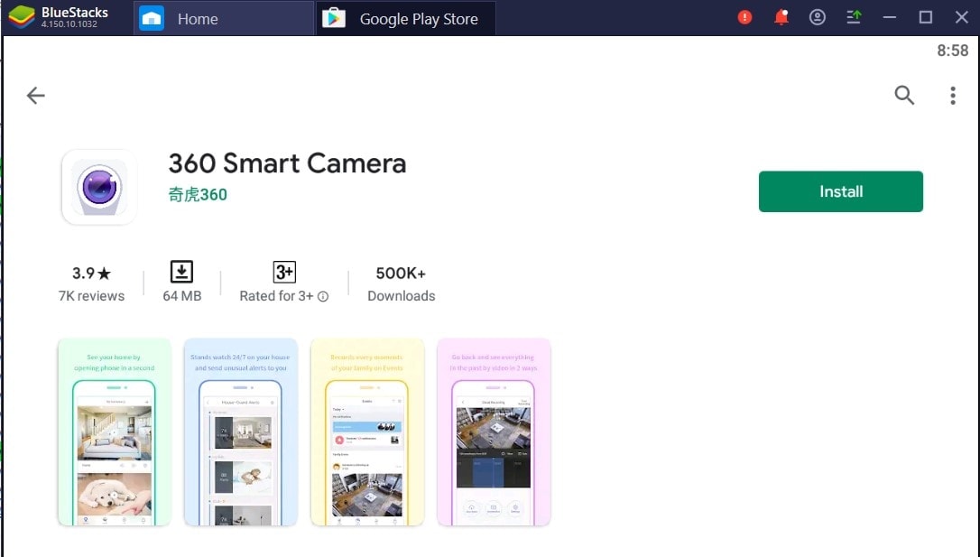Click the 360 Smart Camera app icon
Screen dimensions: 980x557
coord(98,187)
